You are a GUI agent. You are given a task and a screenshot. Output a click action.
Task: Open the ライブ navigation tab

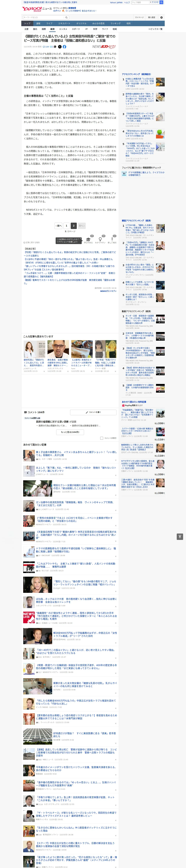[49, 24]
